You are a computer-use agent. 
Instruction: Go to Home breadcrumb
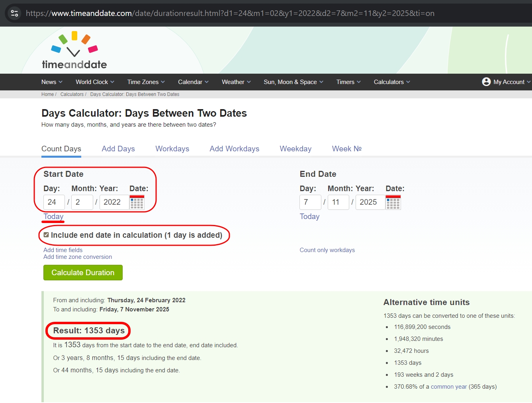47,94
